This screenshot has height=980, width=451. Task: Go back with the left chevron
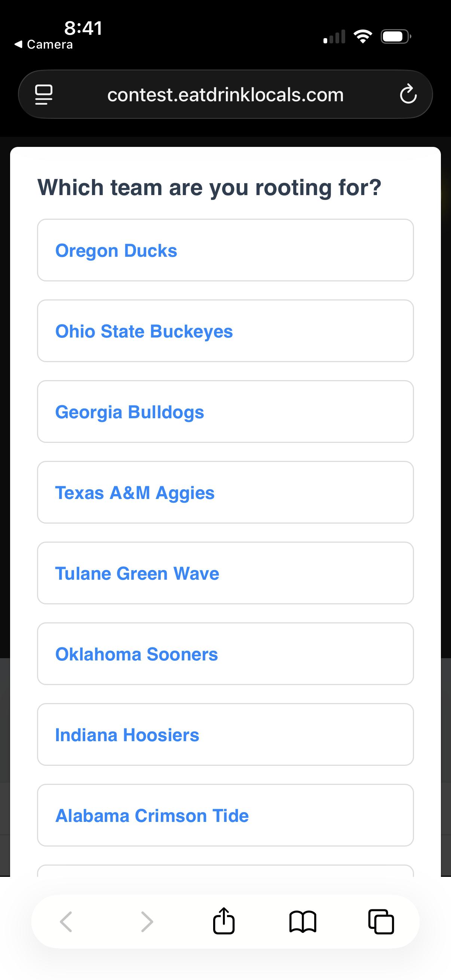click(66, 921)
